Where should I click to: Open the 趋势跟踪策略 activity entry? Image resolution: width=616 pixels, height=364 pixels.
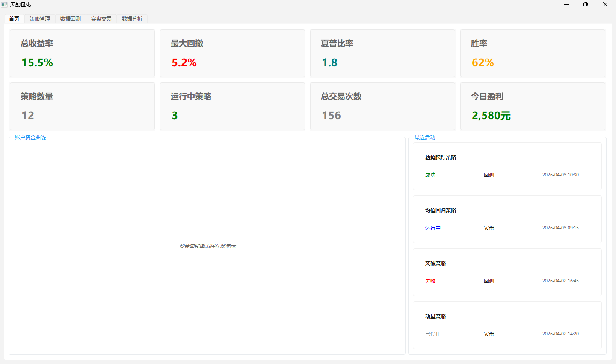507,166
